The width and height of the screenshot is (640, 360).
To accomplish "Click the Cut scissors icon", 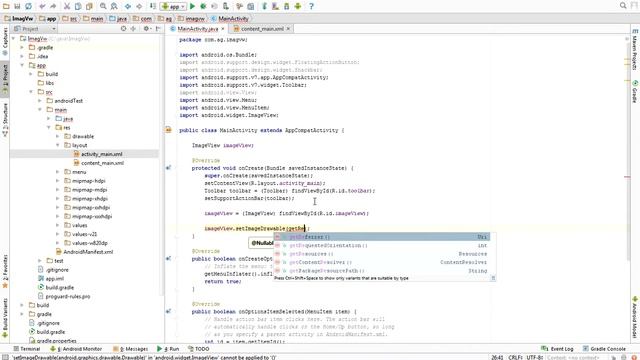I will coord(67,6).
